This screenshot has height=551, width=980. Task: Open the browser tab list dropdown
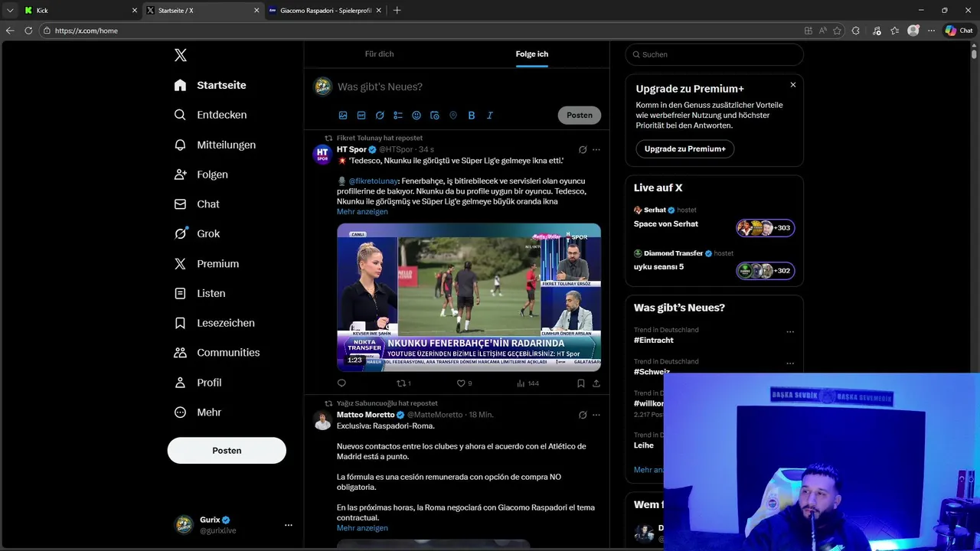(10, 11)
